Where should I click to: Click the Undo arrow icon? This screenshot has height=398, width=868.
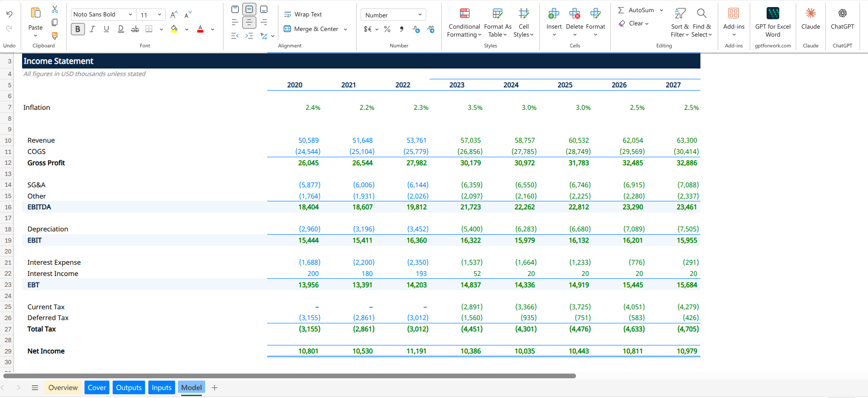click(9, 15)
